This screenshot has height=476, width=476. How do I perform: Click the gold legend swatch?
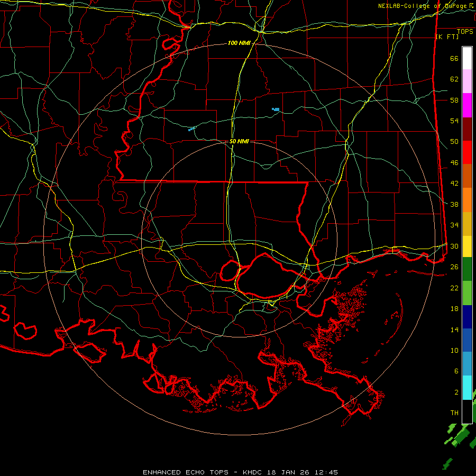[467, 224]
